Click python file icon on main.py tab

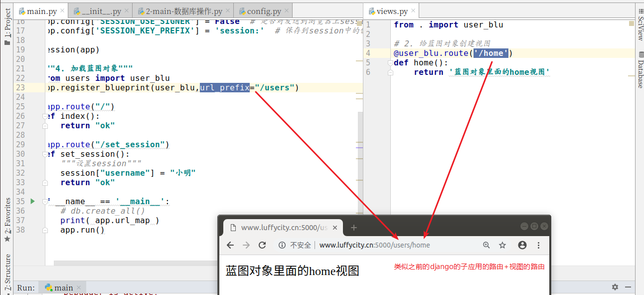click(x=22, y=11)
